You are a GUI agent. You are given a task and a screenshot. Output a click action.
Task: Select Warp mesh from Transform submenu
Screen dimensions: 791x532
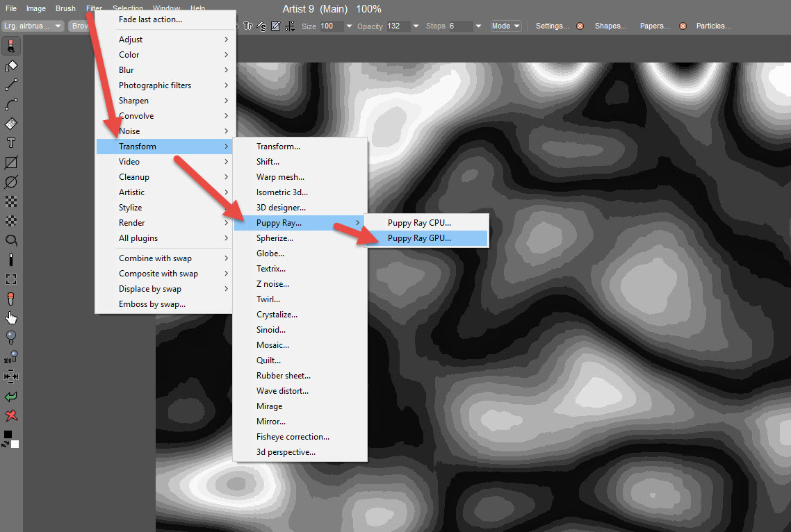(x=280, y=177)
